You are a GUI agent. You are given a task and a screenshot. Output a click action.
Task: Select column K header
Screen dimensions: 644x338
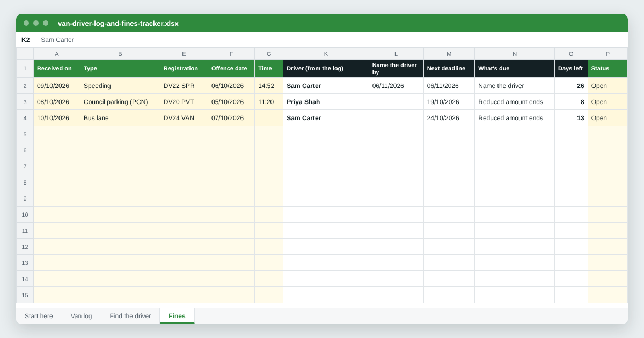click(326, 54)
